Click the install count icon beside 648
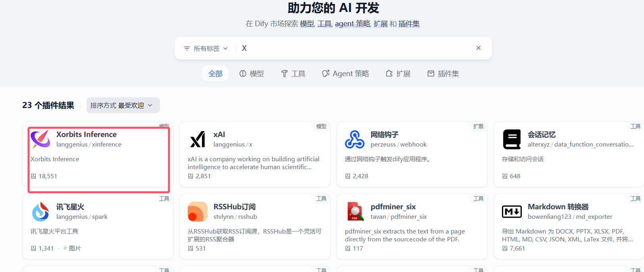This screenshot has width=644, height=272. pos(505,176)
